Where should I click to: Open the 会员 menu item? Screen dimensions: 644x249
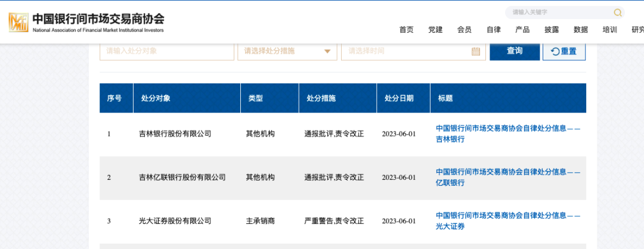tap(464, 30)
